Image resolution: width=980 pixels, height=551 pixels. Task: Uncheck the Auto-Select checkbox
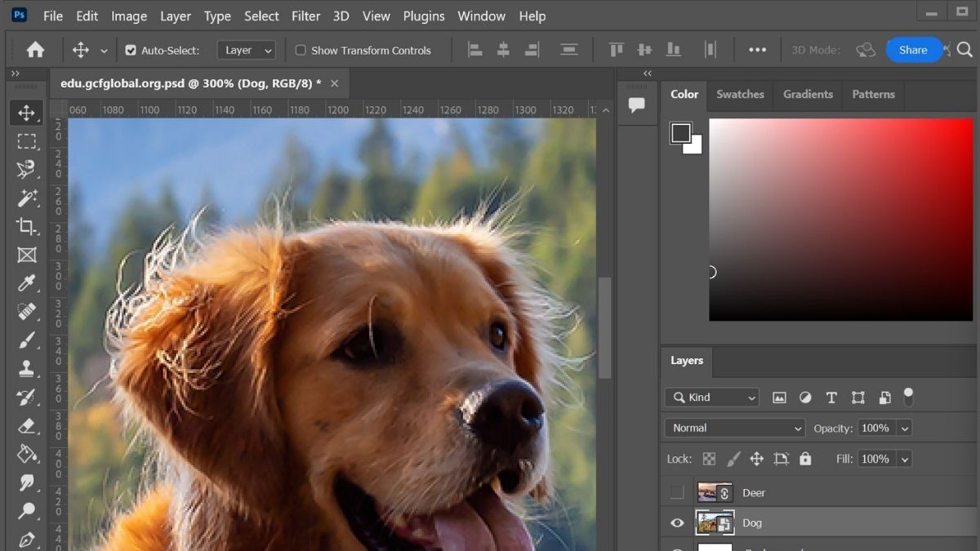[x=131, y=50]
